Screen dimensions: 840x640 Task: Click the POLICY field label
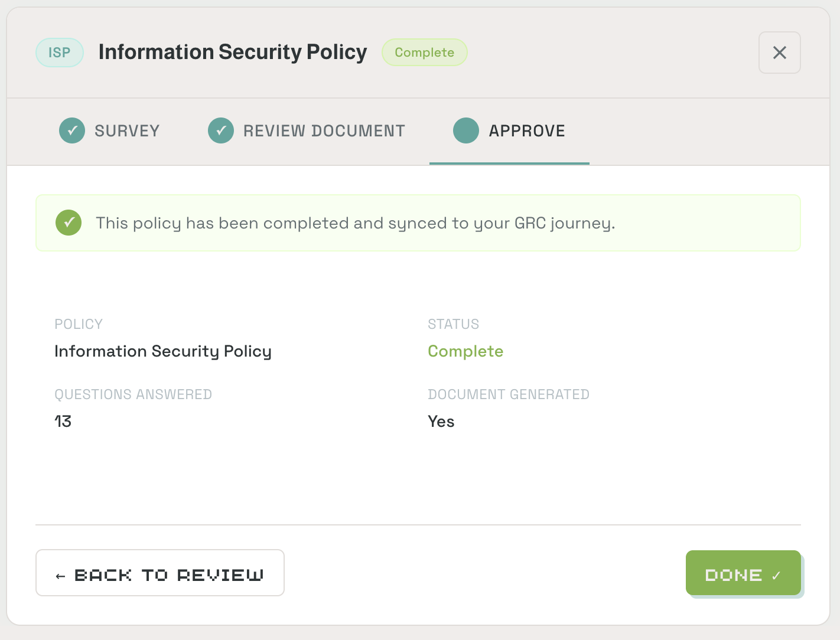coord(79,324)
